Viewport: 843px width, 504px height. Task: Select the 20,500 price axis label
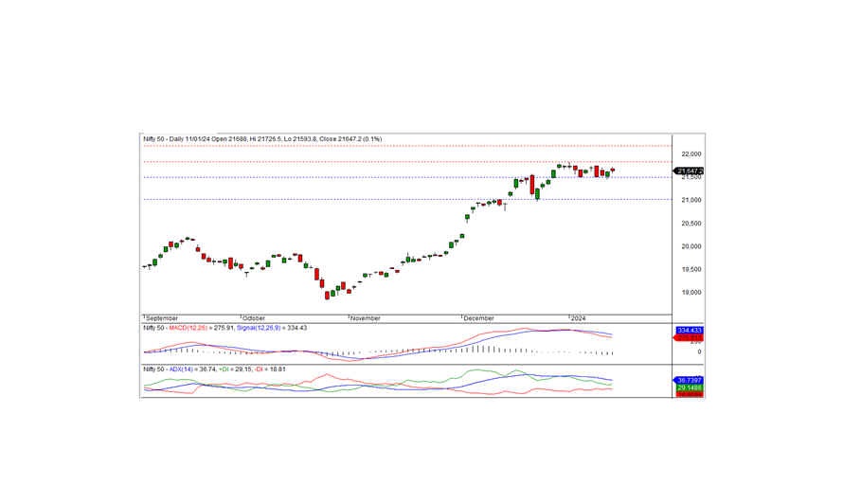(x=691, y=224)
